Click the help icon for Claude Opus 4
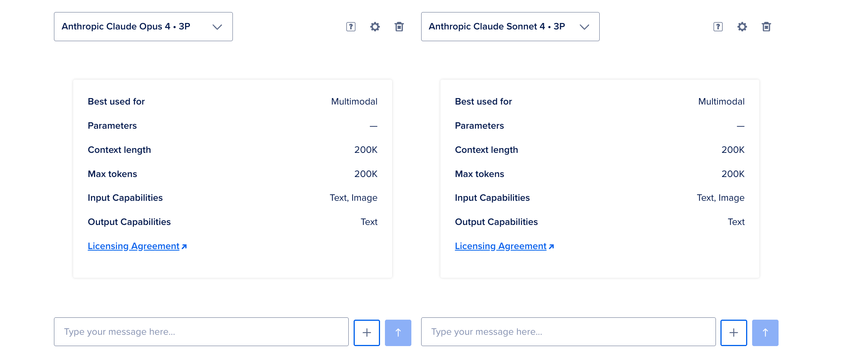 coord(351,26)
